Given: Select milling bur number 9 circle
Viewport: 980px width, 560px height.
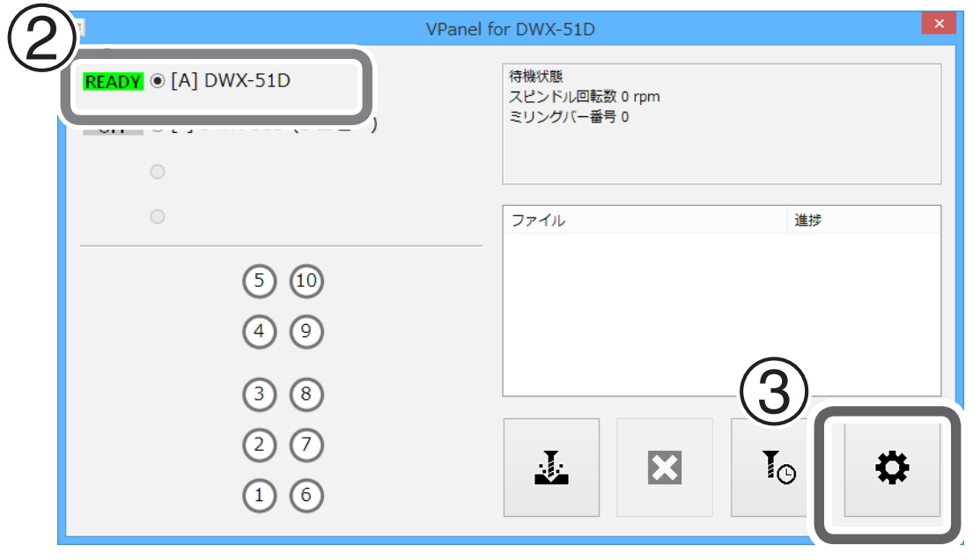Looking at the screenshot, I should [x=306, y=331].
